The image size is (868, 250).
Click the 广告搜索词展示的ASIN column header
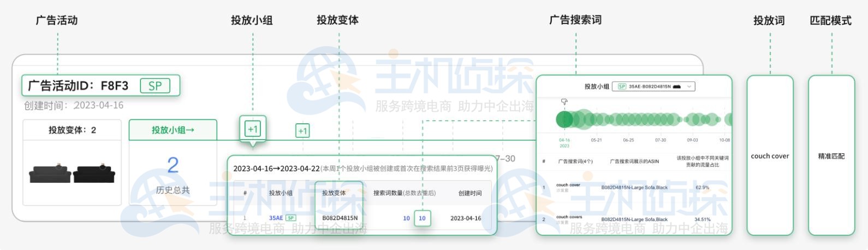(634, 162)
